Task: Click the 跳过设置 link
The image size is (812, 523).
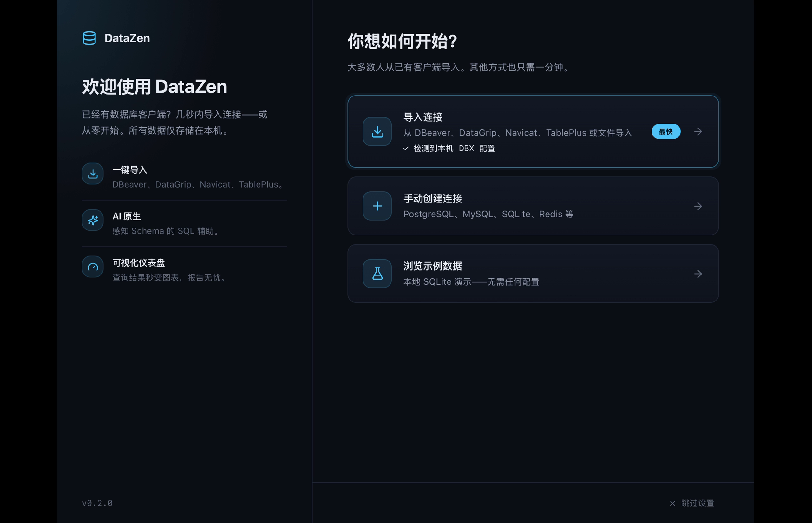Action: pos(697,503)
